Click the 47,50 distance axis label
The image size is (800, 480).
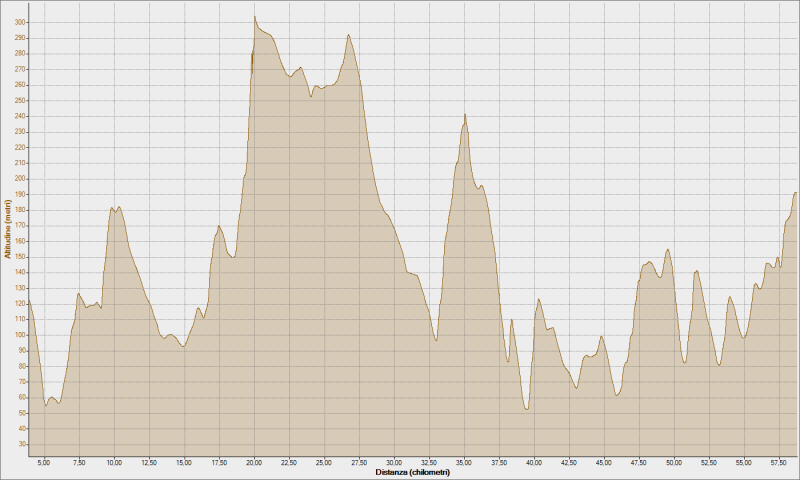(x=639, y=463)
